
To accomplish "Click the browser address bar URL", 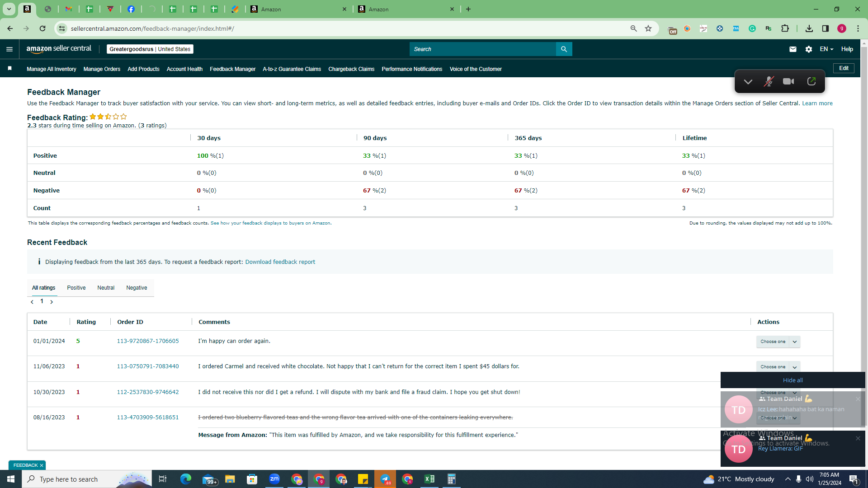I will (152, 28).
